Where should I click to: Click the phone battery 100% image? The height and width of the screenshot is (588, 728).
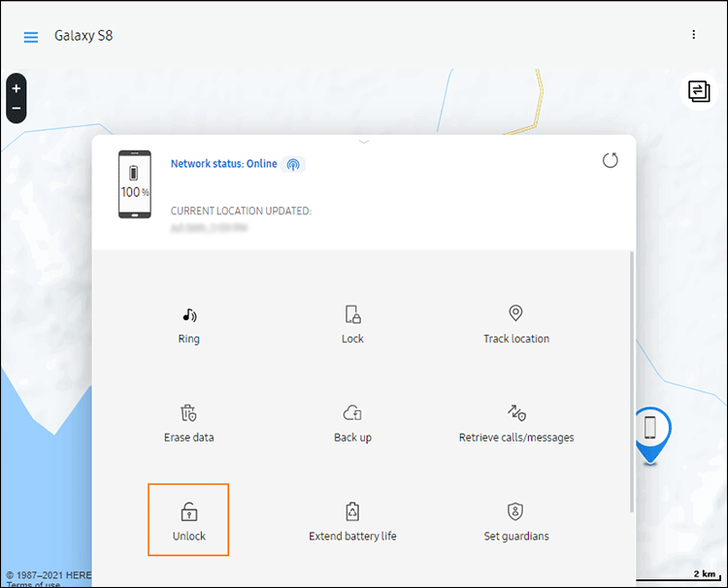click(x=135, y=184)
